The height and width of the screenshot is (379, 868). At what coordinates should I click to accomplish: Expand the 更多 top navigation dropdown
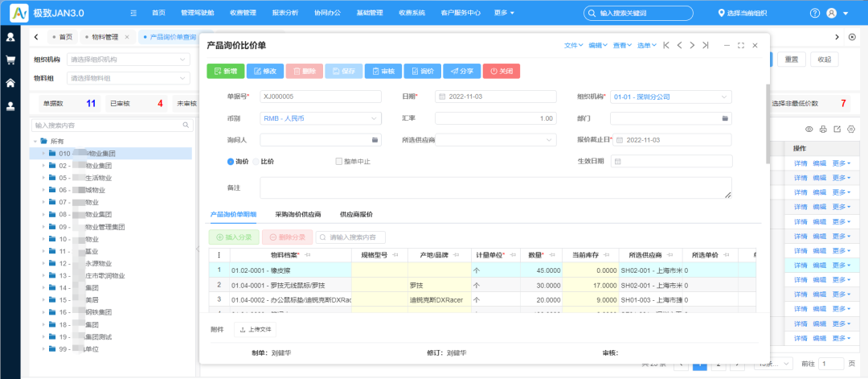pyautogui.click(x=504, y=13)
